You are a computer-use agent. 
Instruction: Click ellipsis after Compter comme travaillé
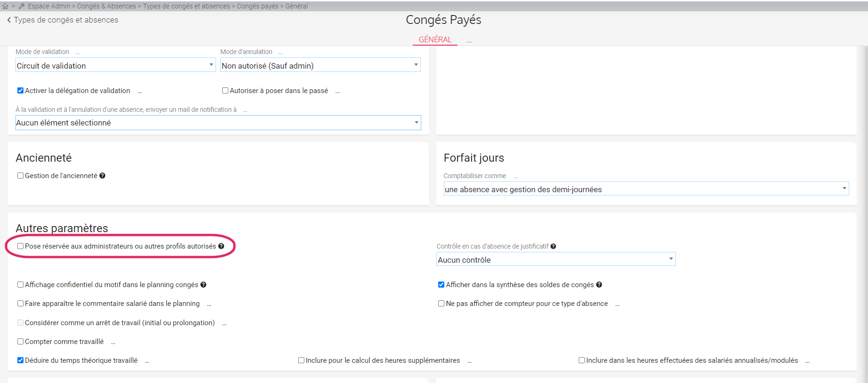pyautogui.click(x=113, y=343)
